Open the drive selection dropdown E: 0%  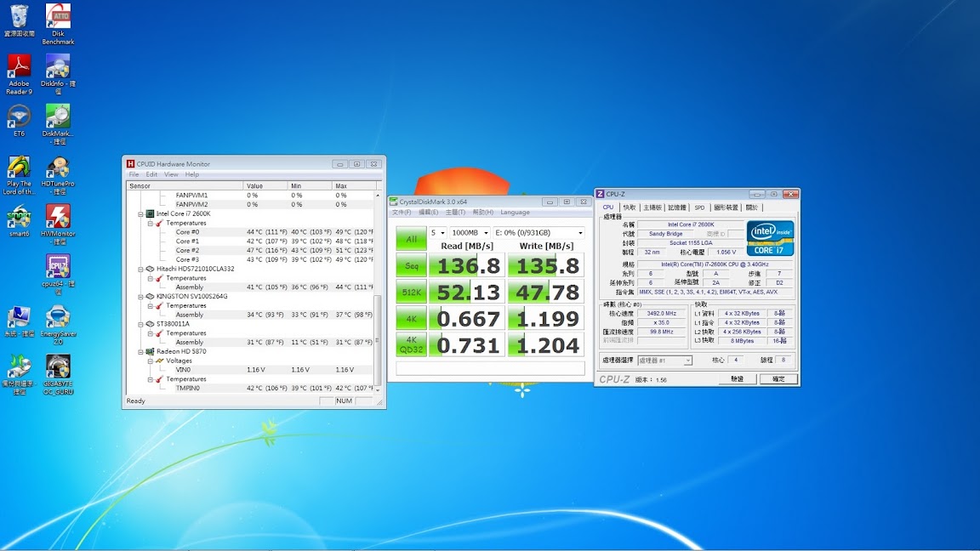tap(538, 232)
